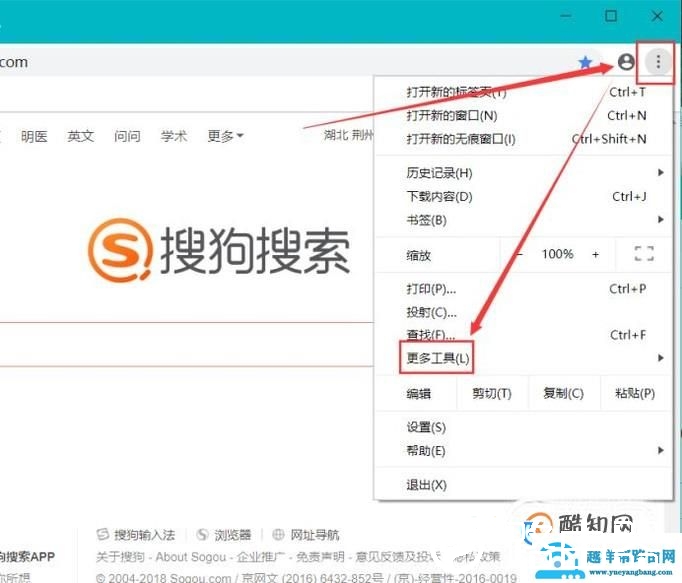Expand the 帮助(E) submenu
Screen dimensions: 682x583
click(524, 451)
